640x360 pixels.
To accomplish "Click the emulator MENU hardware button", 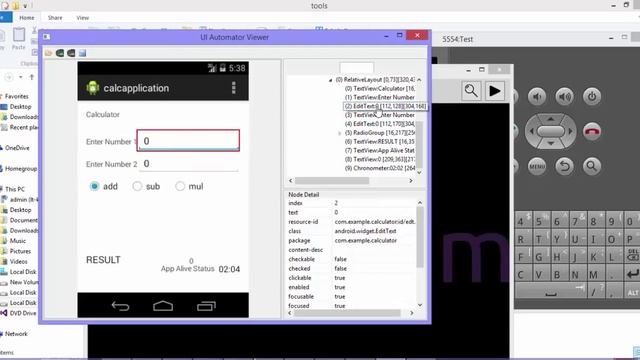I will (537, 166).
